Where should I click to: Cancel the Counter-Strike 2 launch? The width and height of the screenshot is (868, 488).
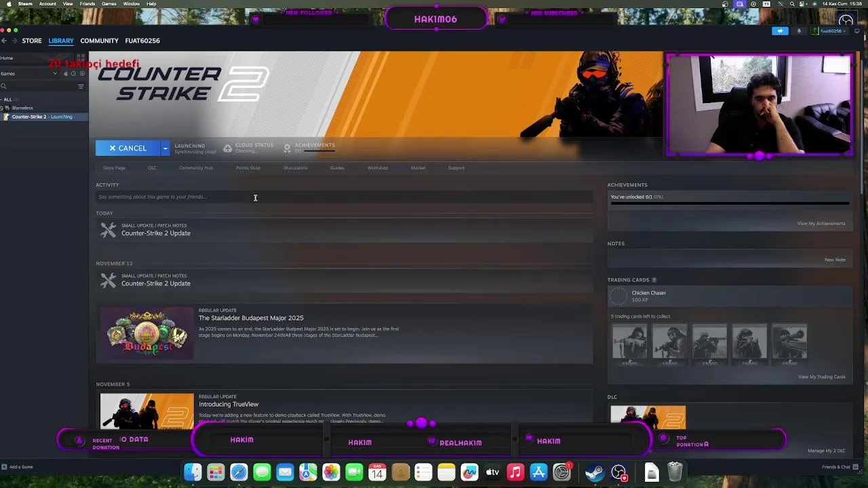coord(127,148)
